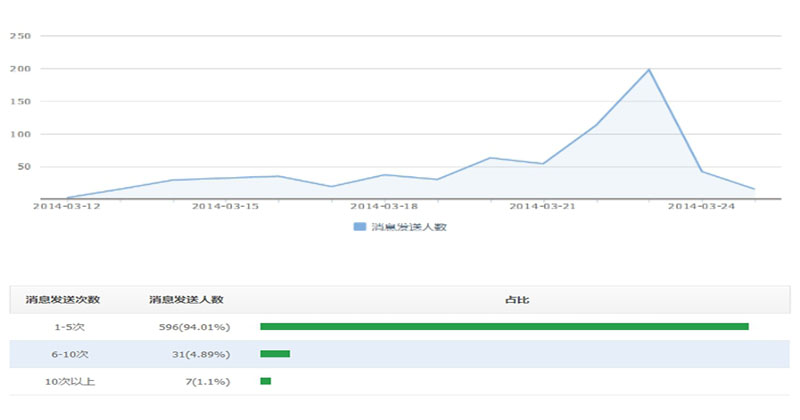This screenshot has height=420, width=800.
Task: Select the 2014-03-15 x-axis date label
Action: coord(225,207)
